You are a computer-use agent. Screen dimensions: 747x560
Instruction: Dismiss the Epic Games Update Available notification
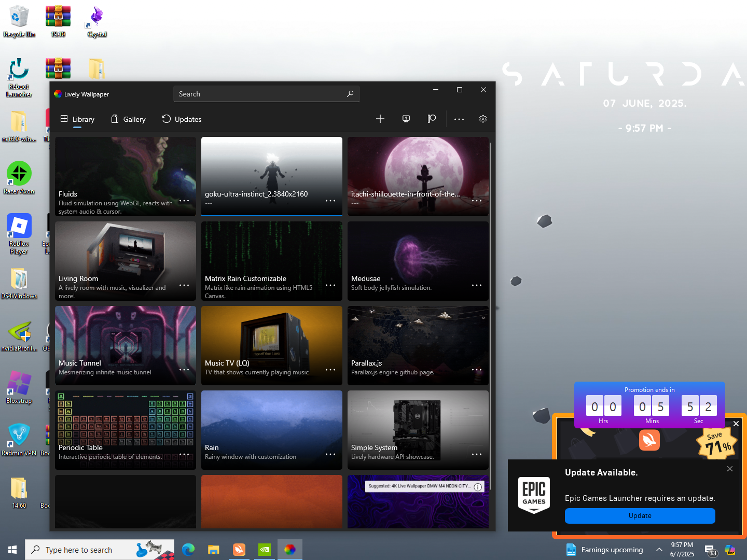730,469
